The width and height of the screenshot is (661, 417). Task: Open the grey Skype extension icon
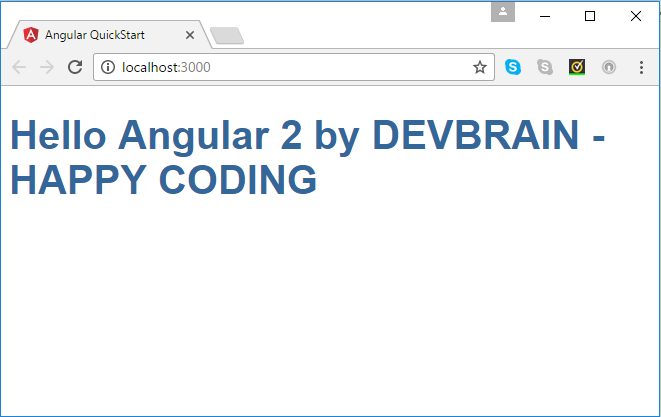pyautogui.click(x=545, y=67)
